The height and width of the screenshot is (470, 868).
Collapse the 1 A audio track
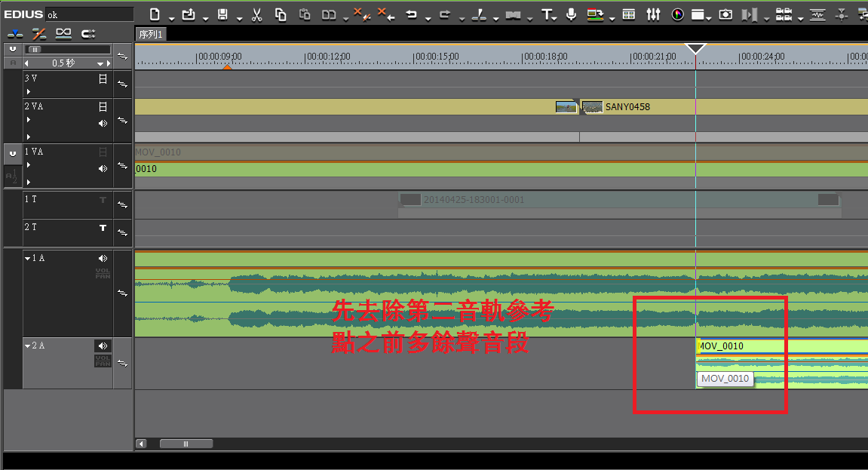click(28, 259)
